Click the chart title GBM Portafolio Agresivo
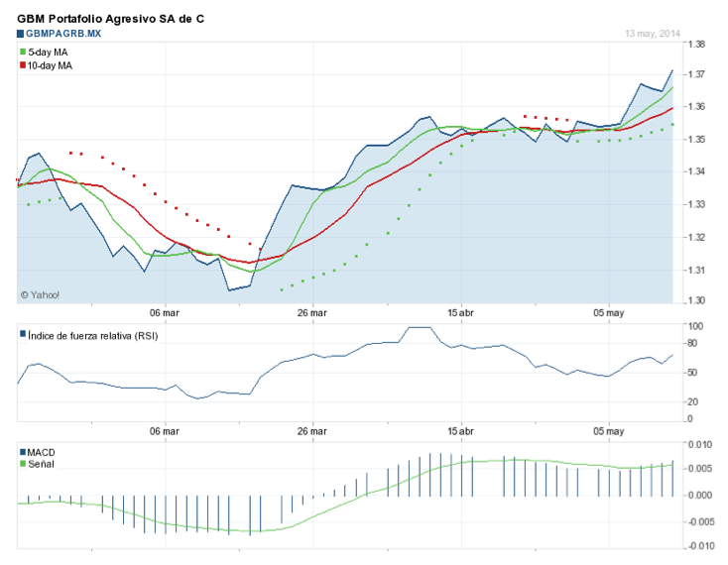This screenshot has width=728, height=565. (110, 19)
